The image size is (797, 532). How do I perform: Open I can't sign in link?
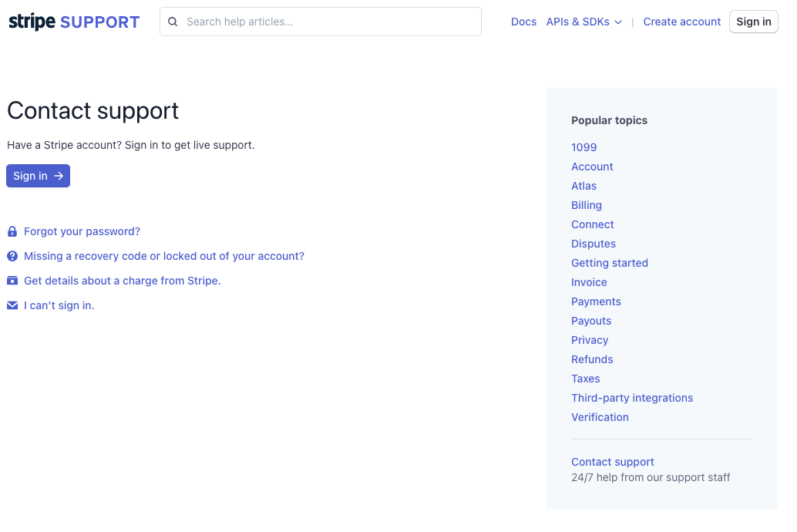tap(59, 305)
